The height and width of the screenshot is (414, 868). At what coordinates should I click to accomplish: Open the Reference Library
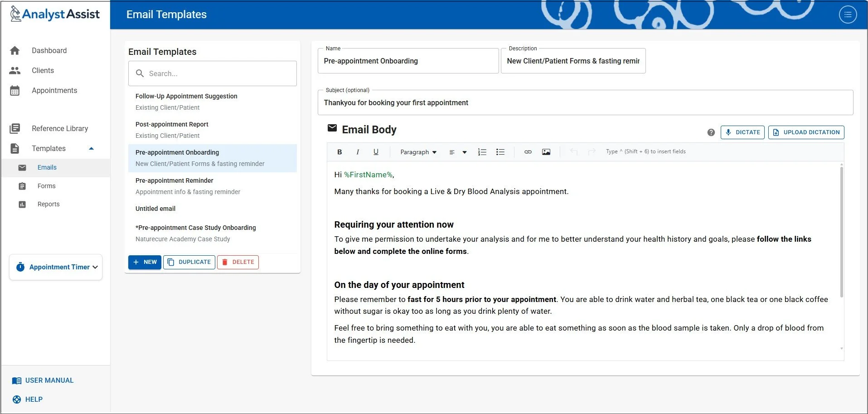pyautogui.click(x=60, y=128)
